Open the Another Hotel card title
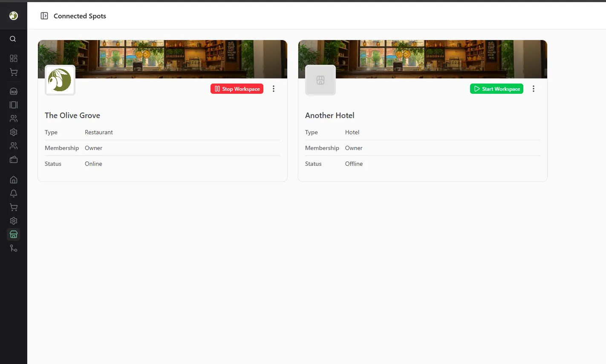 (329, 116)
